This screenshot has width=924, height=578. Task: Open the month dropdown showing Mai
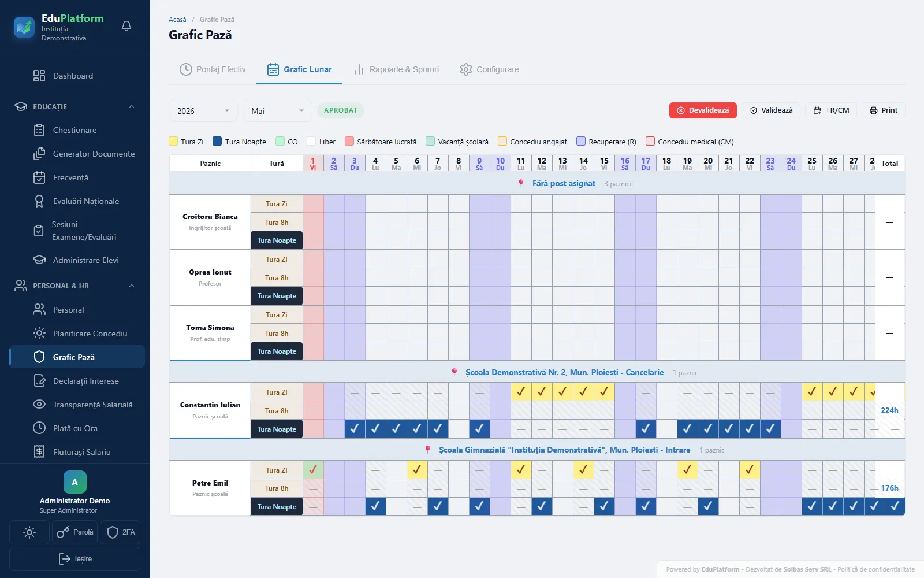[277, 111]
